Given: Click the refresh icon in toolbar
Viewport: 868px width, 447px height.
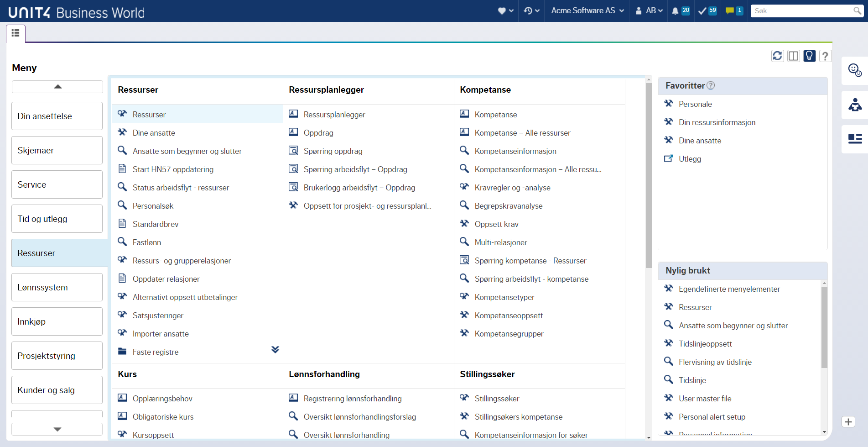Looking at the screenshot, I should [778, 56].
